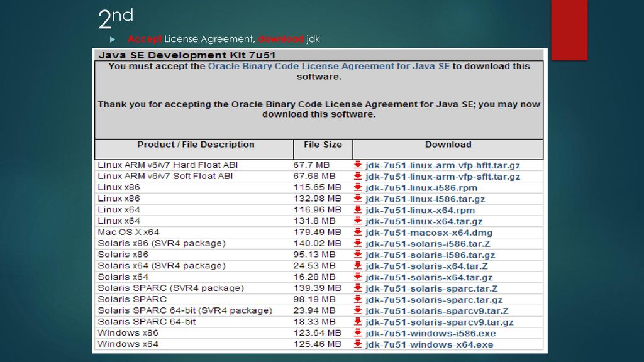Click download arrow icon beside jdk-7u51-linux-x64.rpm

pyautogui.click(x=358, y=210)
